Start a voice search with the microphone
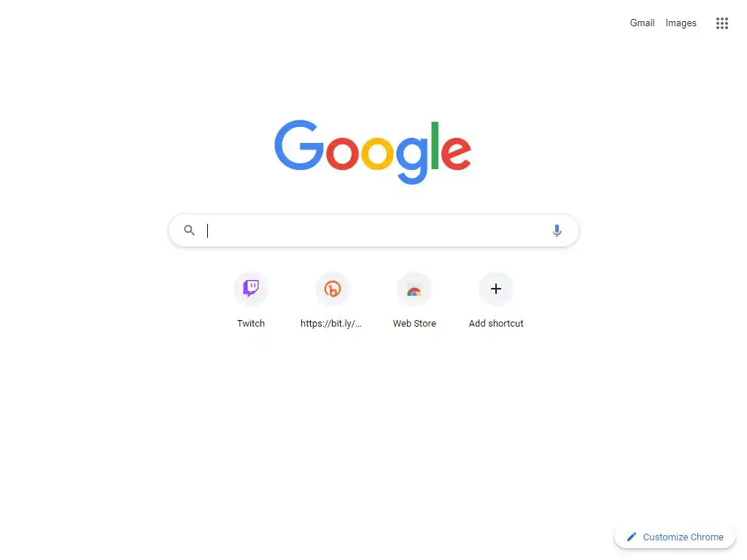The image size is (747, 560). pyautogui.click(x=557, y=231)
